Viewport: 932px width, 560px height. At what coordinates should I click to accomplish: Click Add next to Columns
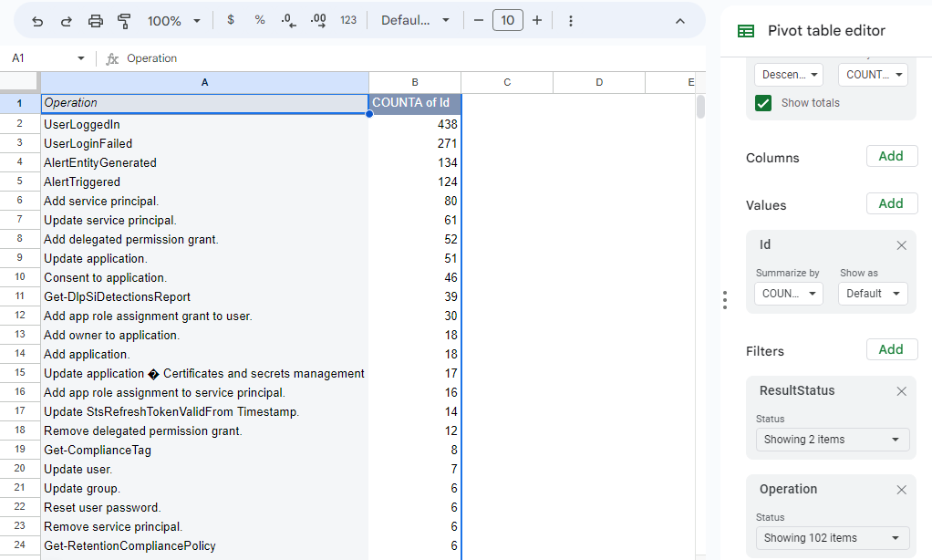(x=891, y=155)
